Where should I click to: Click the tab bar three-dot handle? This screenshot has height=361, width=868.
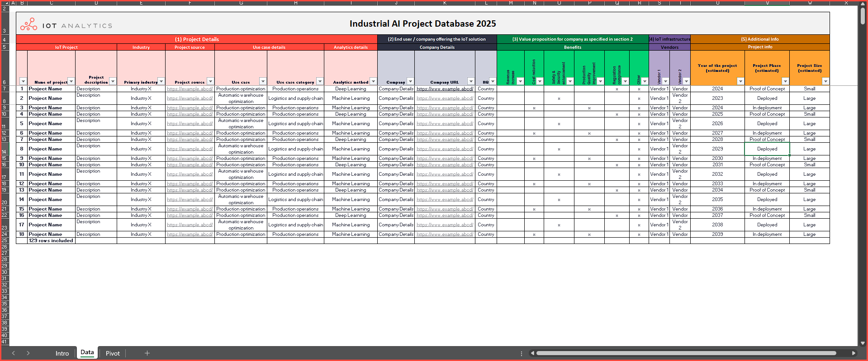tap(522, 353)
